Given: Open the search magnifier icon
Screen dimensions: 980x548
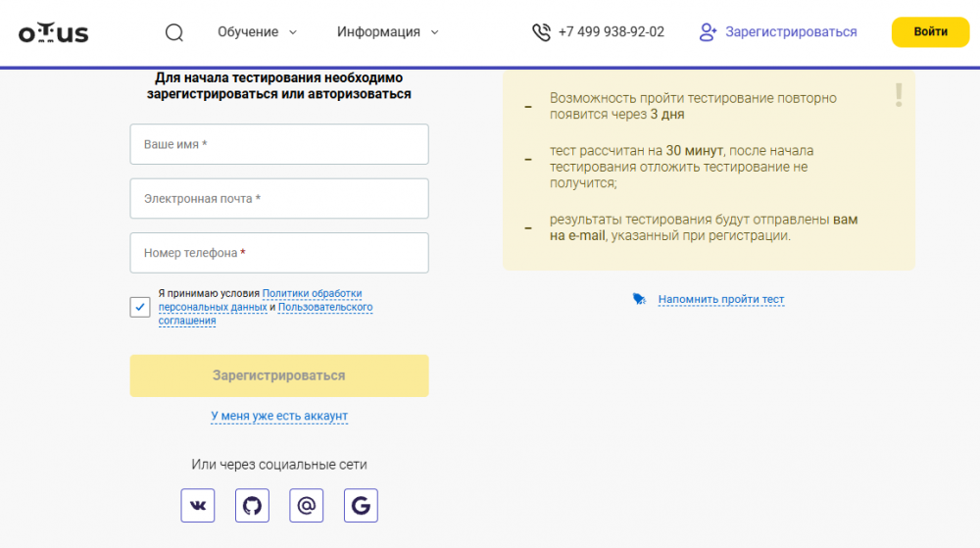Looking at the screenshot, I should tap(174, 32).
